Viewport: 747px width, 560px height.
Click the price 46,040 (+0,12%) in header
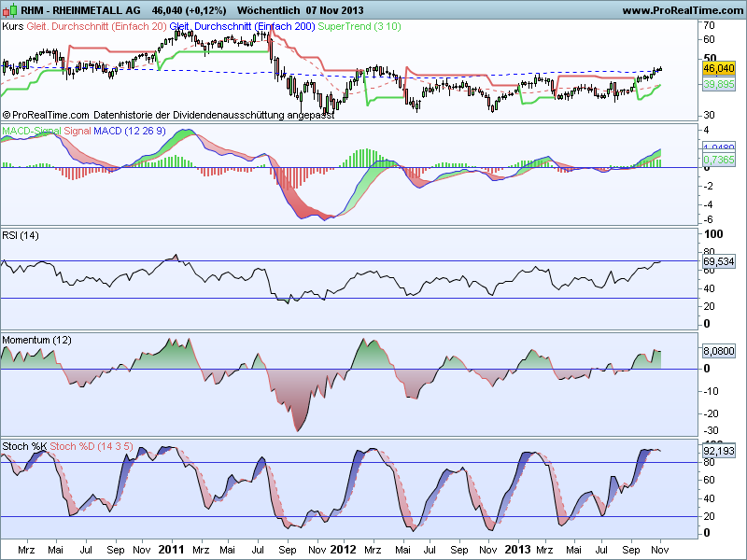pos(190,10)
